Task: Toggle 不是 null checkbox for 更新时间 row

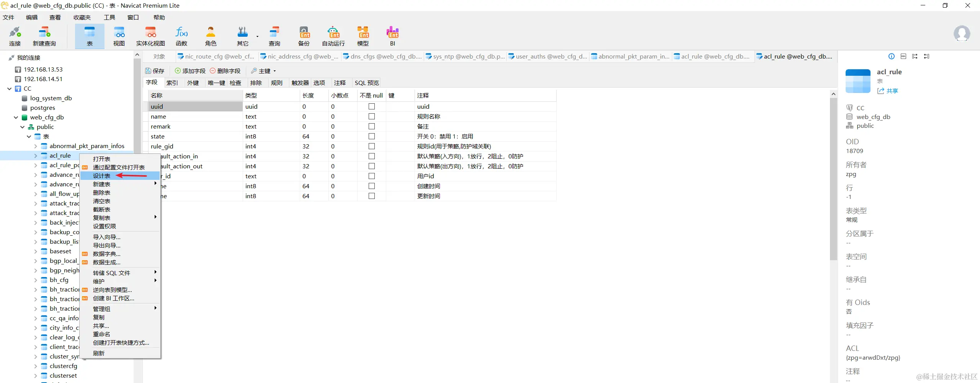Action: click(x=372, y=196)
